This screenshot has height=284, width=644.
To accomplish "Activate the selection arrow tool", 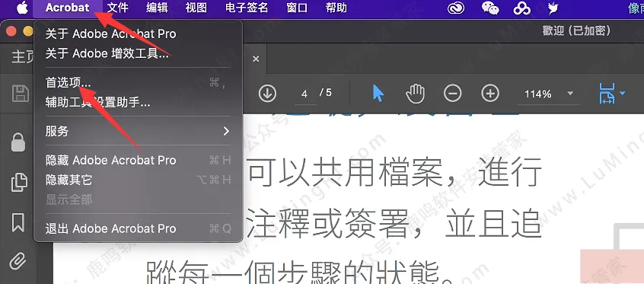I will click(x=378, y=94).
